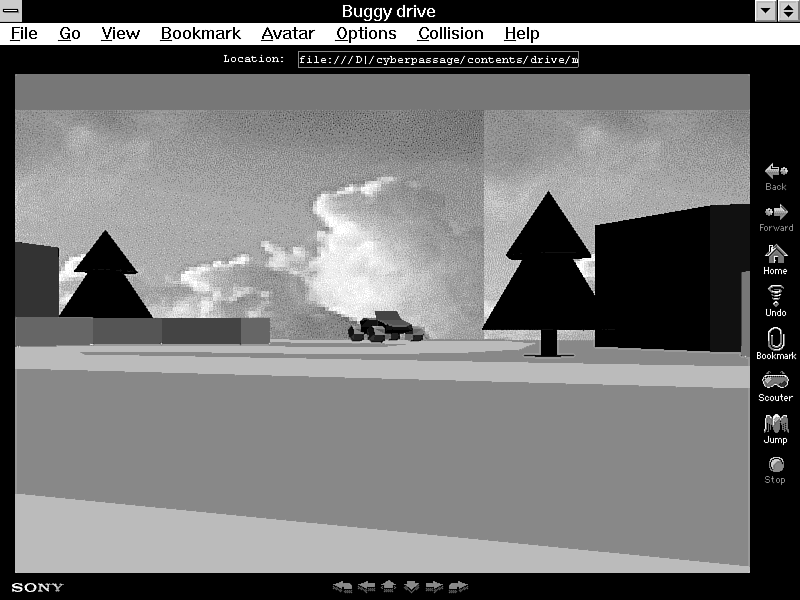Click the Location URL input field
This screenshot has width=800, height=600.
coord(438,59)
